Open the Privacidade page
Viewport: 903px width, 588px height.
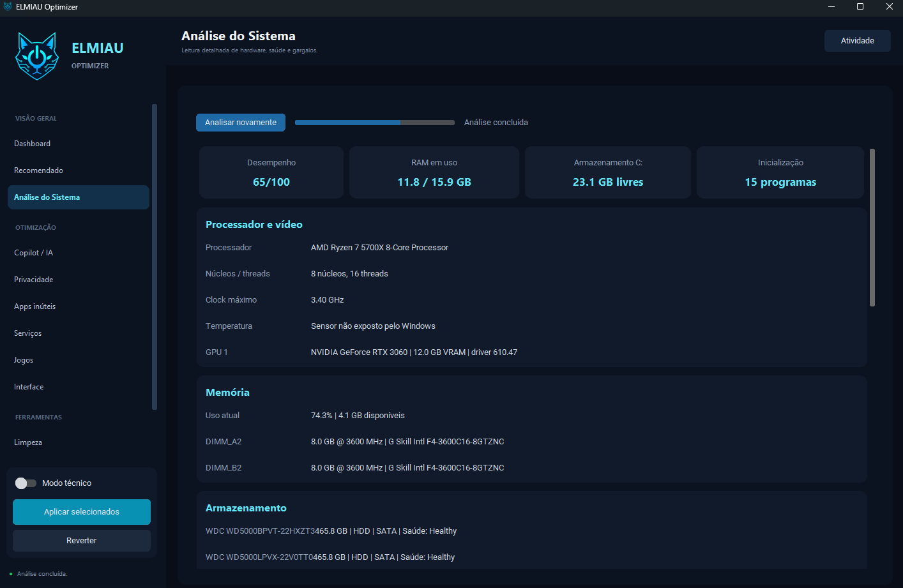pyautogui.click(x=79, y=280)
